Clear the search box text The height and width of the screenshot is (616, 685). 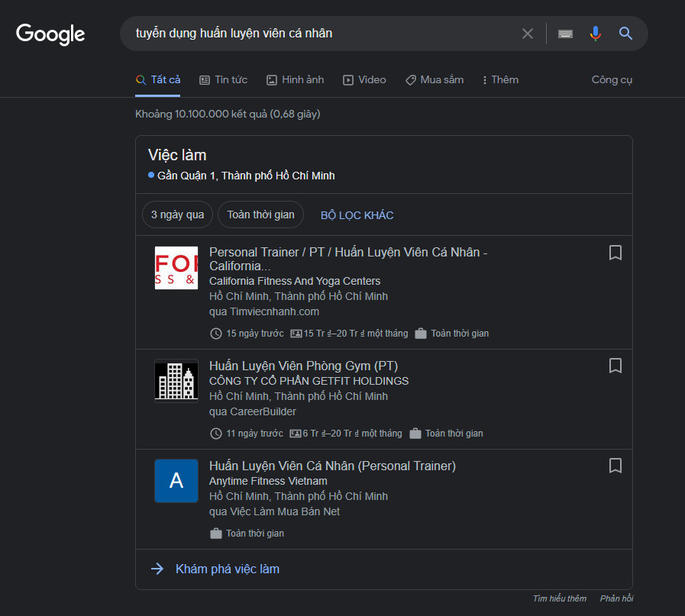[527, 34]
